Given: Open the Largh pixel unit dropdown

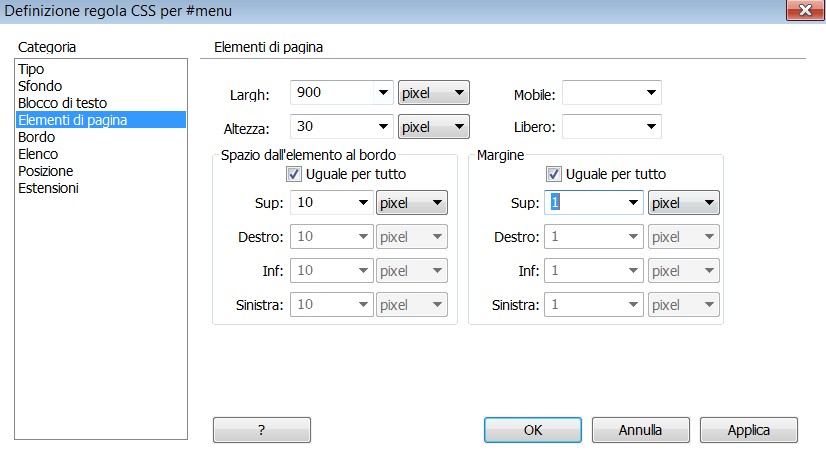Looking at the screenshot, I should click(434, 93).
